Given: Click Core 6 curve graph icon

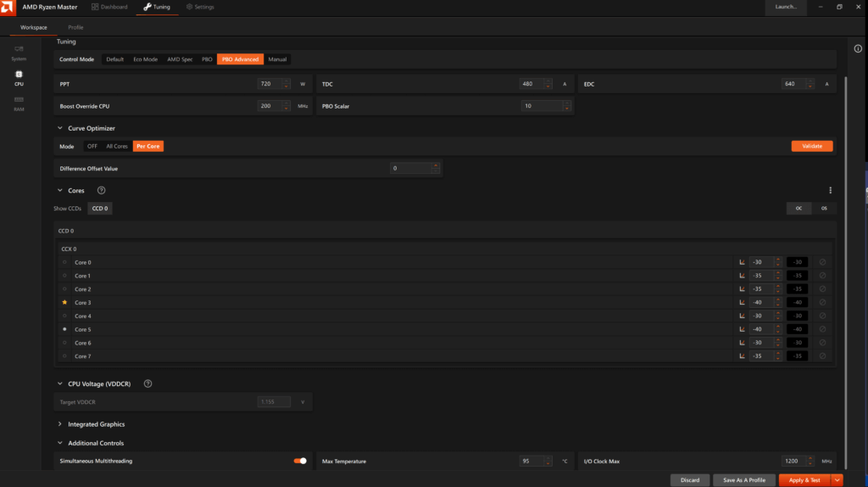Looking at the screenshot, I should pyautogui.click(x=742, y=343).
